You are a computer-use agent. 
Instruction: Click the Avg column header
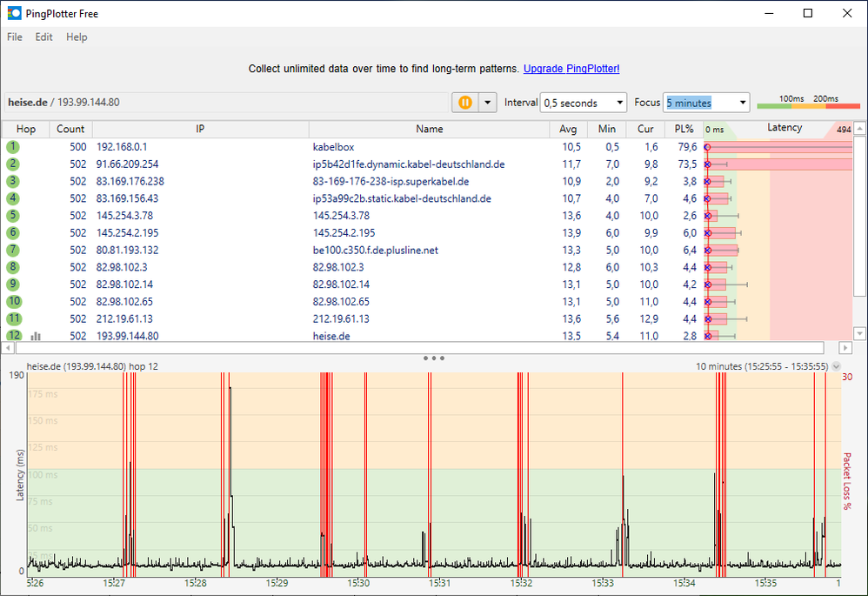(567, 129)
